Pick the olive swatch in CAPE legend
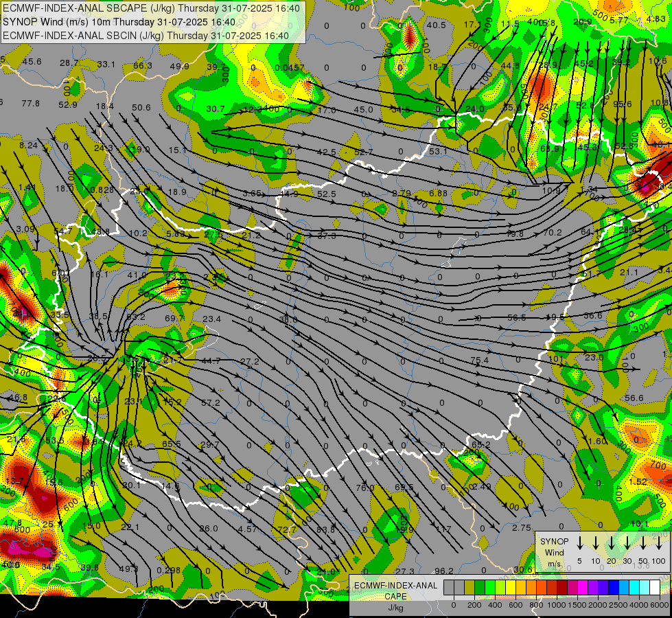The image size is (672, 618). (470, 587)
